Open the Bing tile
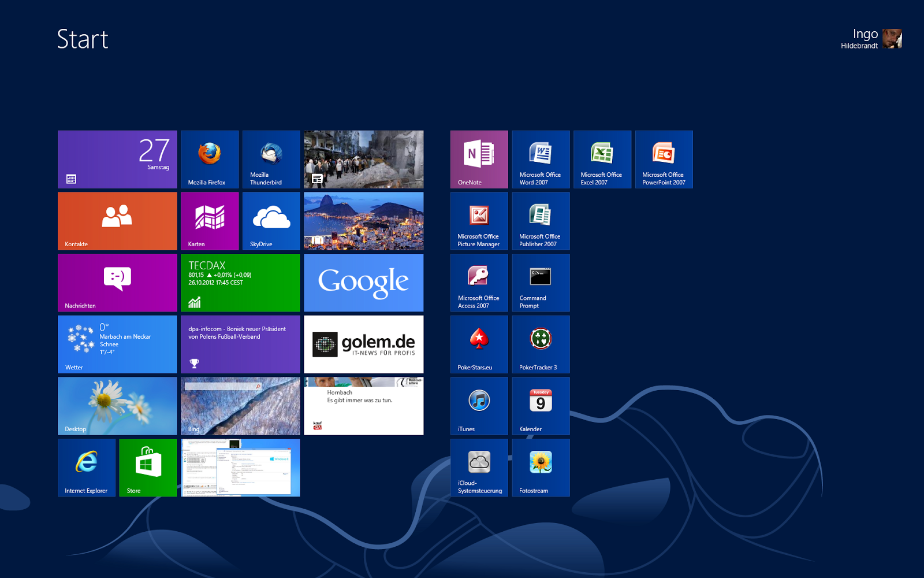This screenshot has width=924, height=578. (x=240, y=406)
